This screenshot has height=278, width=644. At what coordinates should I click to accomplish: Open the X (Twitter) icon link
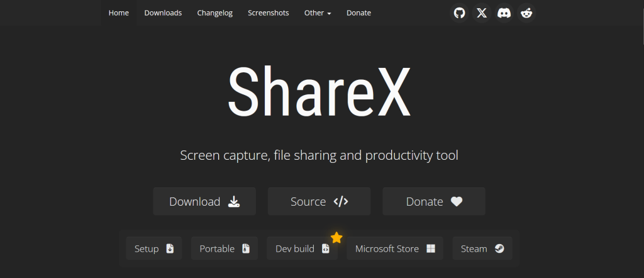coord(482,13)
